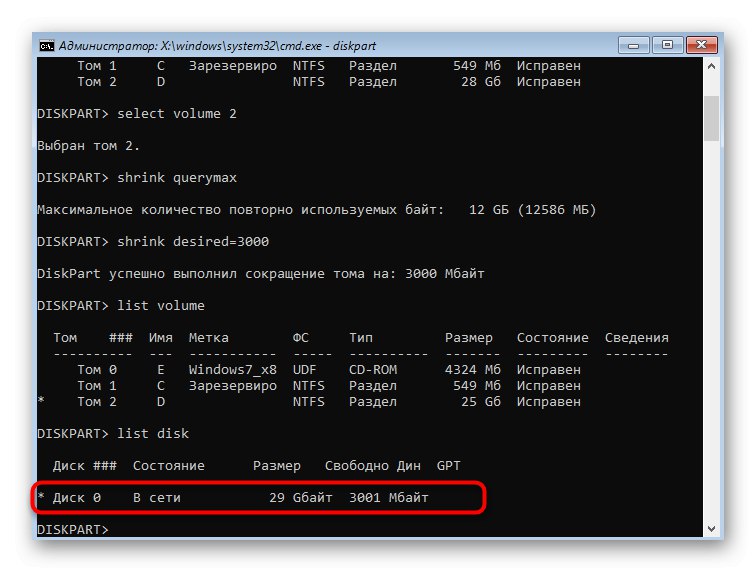Click the 'select volume 2' command text
This screenshot has height=572, width=756.
point(177,114)
